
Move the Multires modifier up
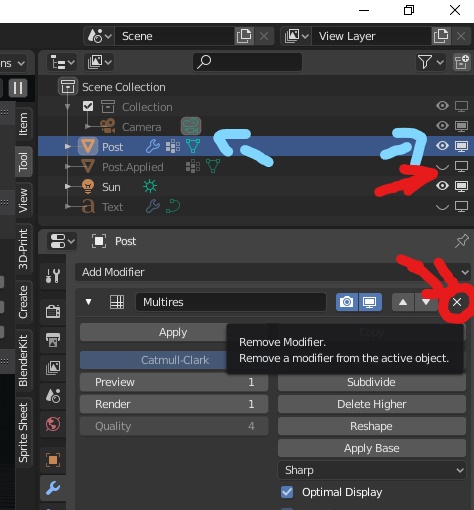[x=403, y=302]
